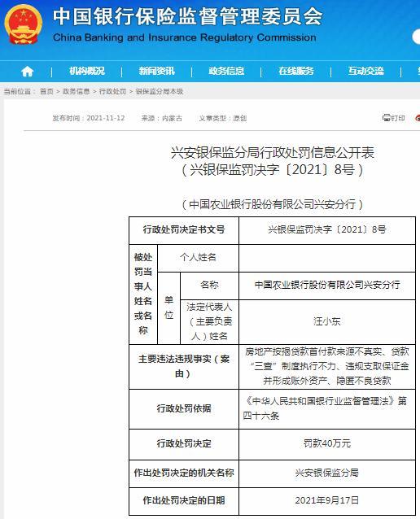Click the 作出处罚决定的日期 cell
Screen dimensions: 420x519
coord(184,501)
